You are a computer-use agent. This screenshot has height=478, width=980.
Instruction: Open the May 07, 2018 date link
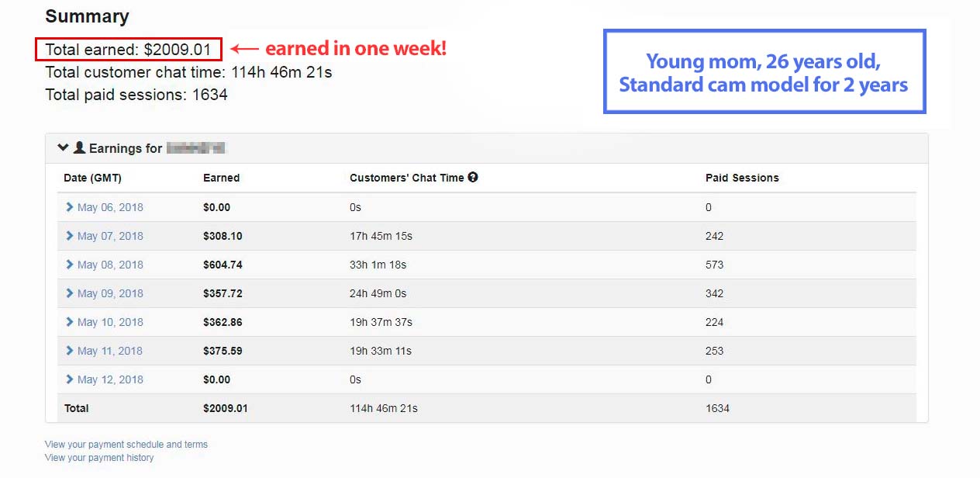pyautogui.click(x=110, y=236)
